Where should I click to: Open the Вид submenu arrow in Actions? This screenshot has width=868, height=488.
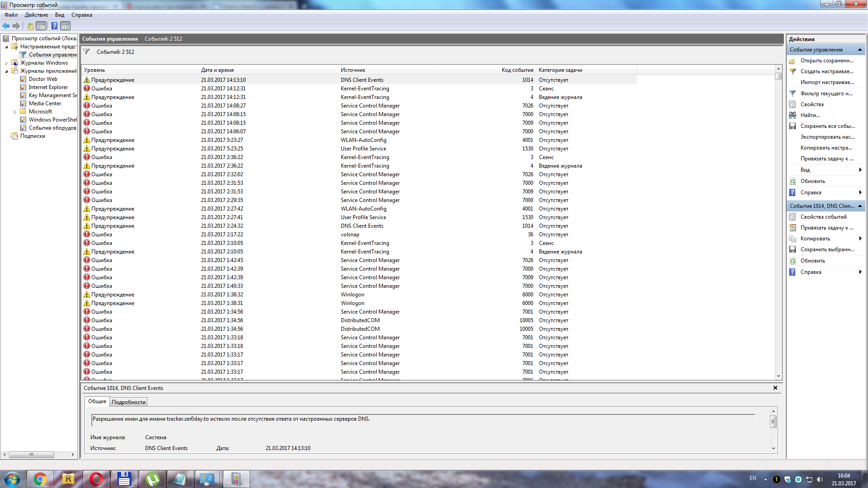point(860,170)
